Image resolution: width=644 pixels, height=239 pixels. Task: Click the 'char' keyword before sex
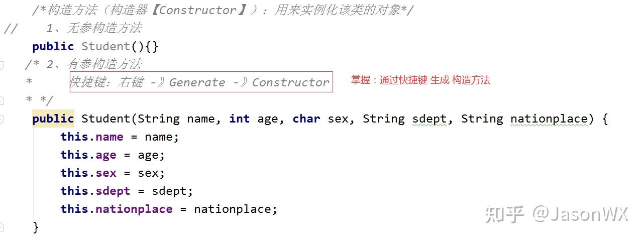[x=306, y=119]
